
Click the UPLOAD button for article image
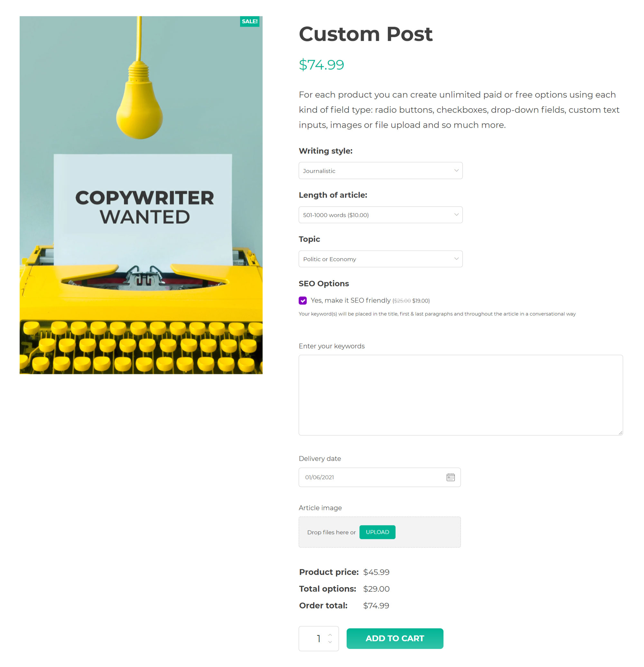(x=377, y=532)
